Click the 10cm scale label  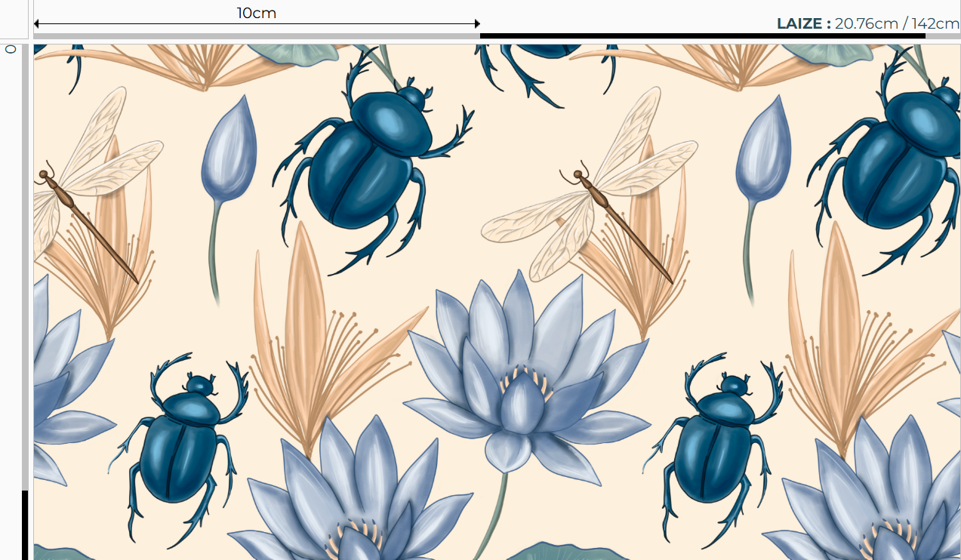click(x=257, y=13)
